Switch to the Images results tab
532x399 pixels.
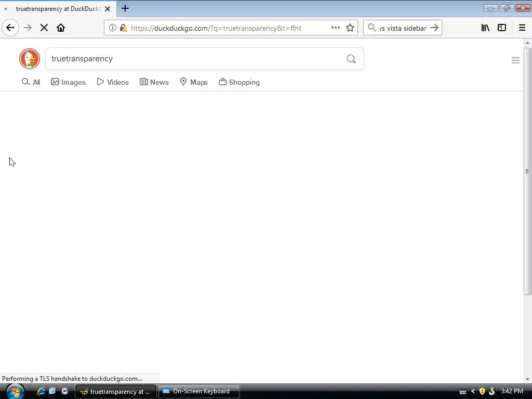68,82
